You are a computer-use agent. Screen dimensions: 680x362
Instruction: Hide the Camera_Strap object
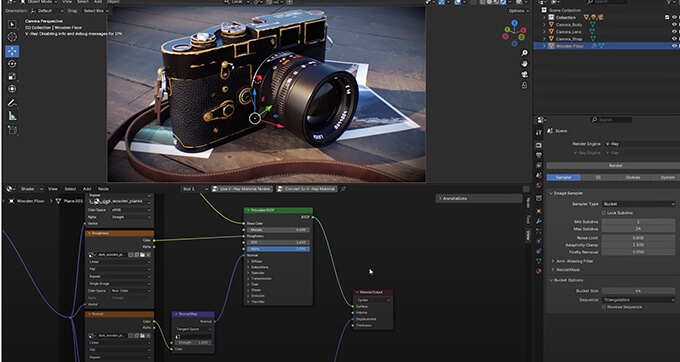[674, 39]
